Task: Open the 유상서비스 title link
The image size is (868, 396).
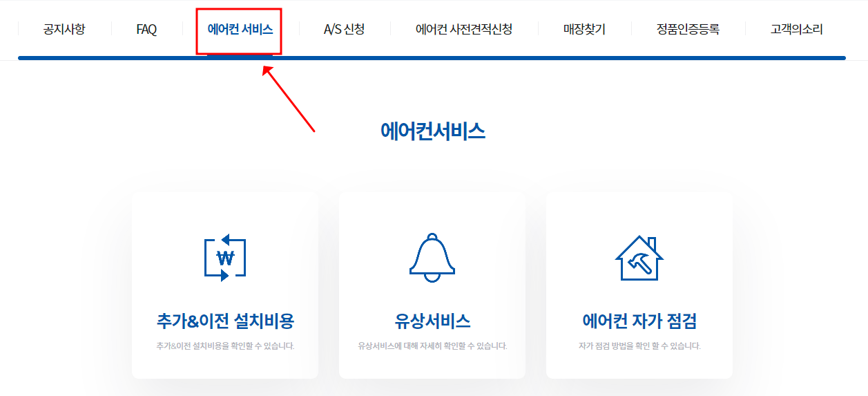Action: pos(432,321)
